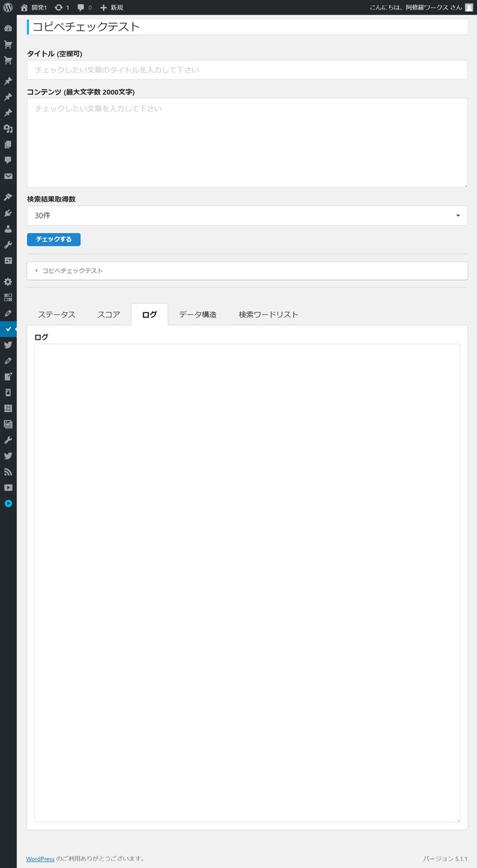Open the gray video play icon in sidebar
This screenshot has height=868, width=477.
(x=8, y=487)
